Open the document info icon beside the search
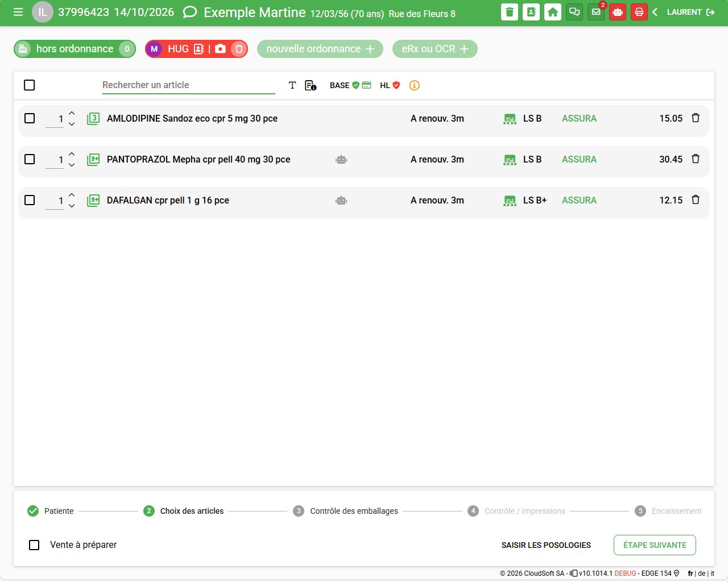 coord(311,85)
